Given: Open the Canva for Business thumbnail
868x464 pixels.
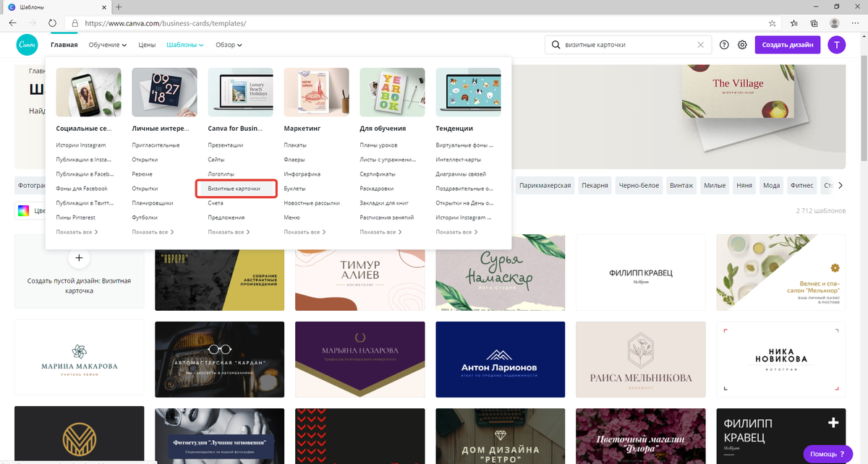Looking at the screenshot, I should click(240, 93).
